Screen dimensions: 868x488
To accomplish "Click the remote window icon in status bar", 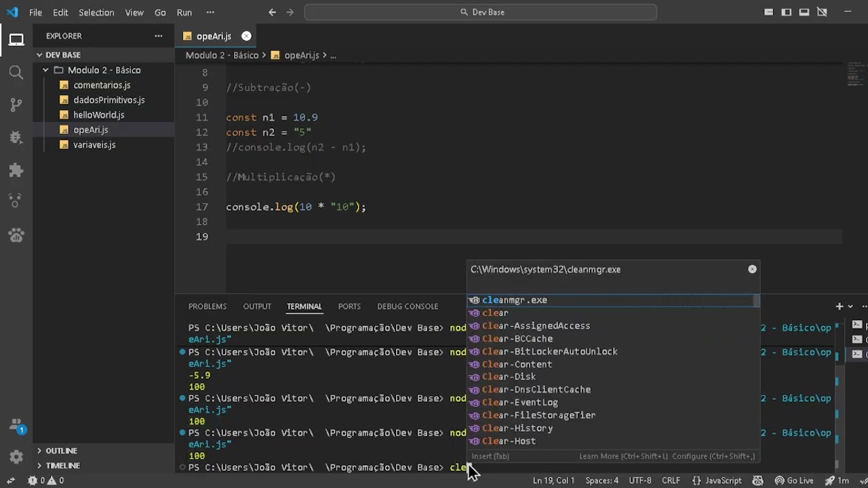I will pyautogui.click(x=11, y=481).
